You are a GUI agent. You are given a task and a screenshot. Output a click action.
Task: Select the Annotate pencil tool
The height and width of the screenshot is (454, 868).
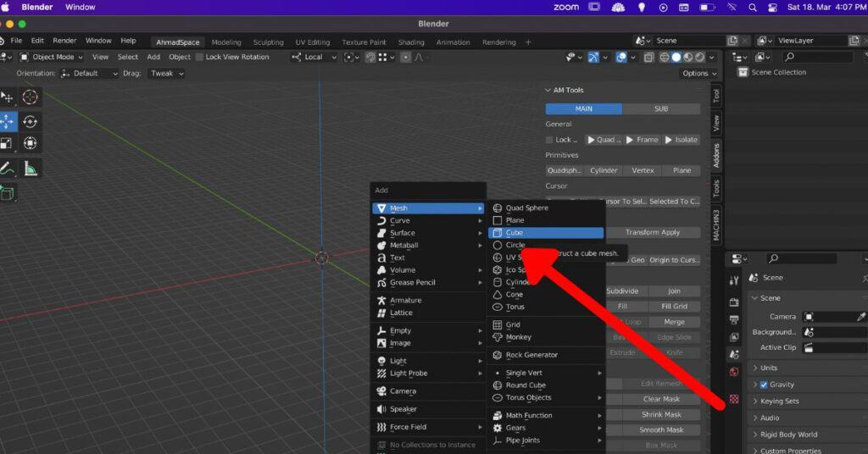tap(7, 169)
